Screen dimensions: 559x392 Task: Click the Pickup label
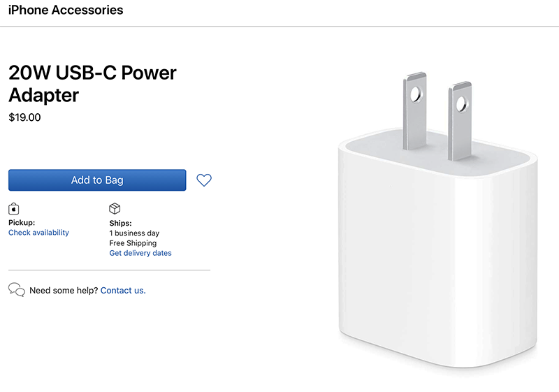tap(22, 222)
